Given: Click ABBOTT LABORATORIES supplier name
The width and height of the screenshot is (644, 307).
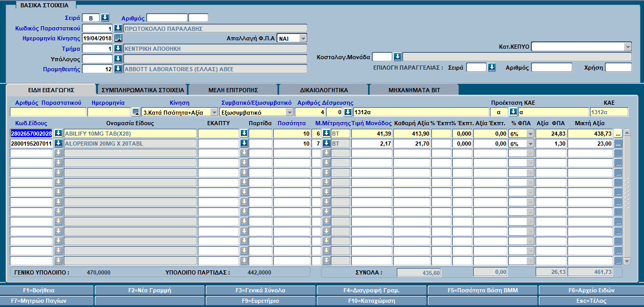Looking at the screenshot, I should point(215,69).
